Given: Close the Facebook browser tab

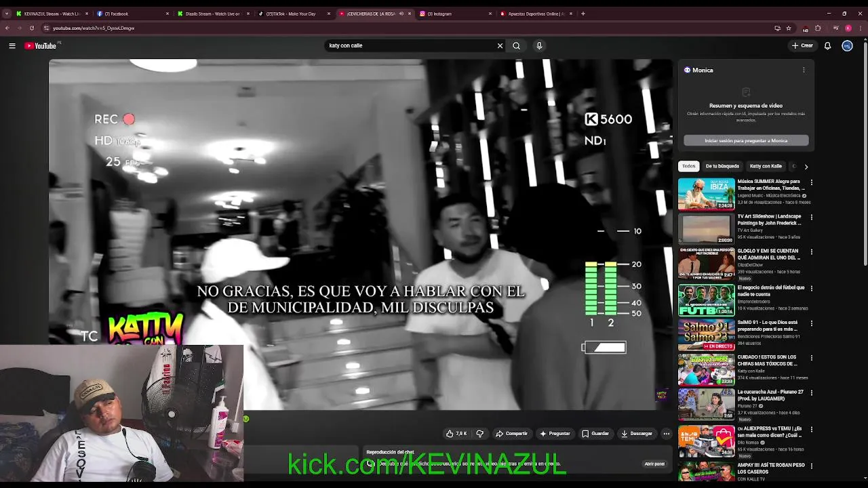Looking at the screenshot, I should tap(167, 14).
